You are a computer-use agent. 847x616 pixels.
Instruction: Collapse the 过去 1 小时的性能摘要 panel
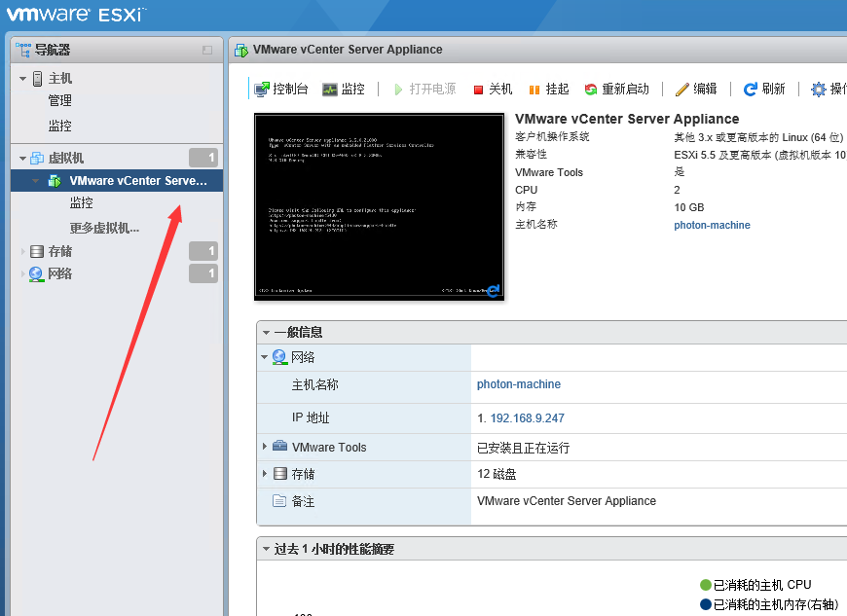267,549
